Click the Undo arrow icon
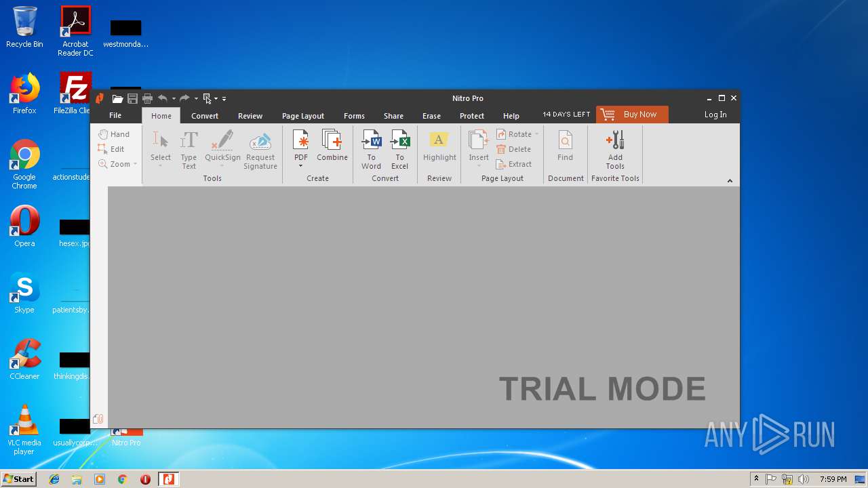The width and height of the screenshot is (868, 488). click(x=163, y=98)
